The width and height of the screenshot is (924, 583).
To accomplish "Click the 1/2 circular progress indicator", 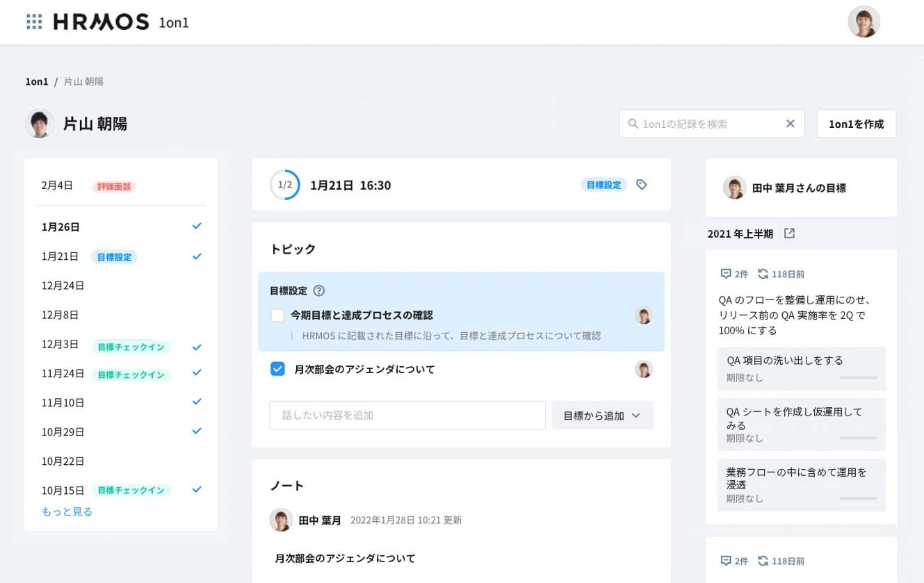I will [x=285, y=185].
